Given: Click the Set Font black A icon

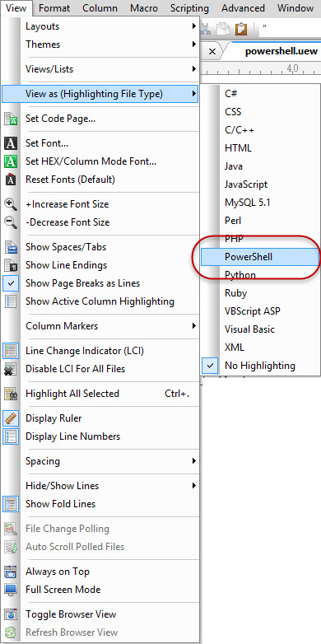Looking at the screenshot, I should (x=10, y=143).
